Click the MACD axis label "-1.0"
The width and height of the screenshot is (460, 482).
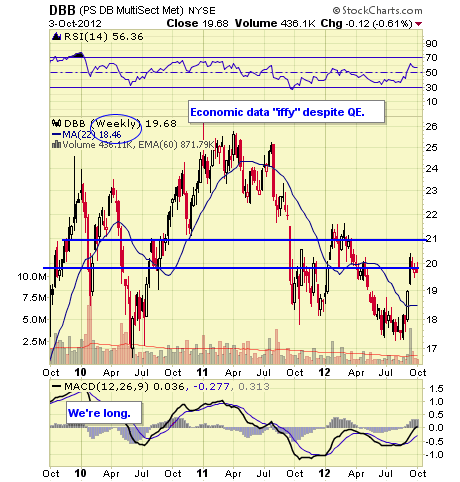[434, 455]
